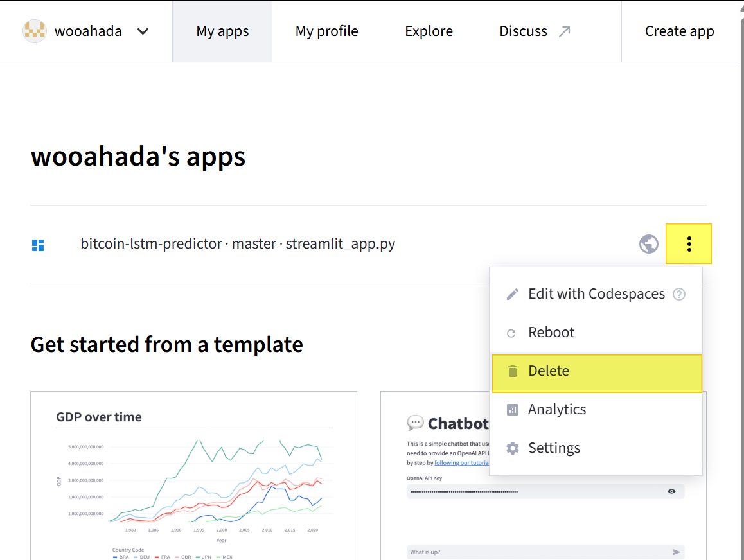Click the Get started from a template heading

click(166, 345)
